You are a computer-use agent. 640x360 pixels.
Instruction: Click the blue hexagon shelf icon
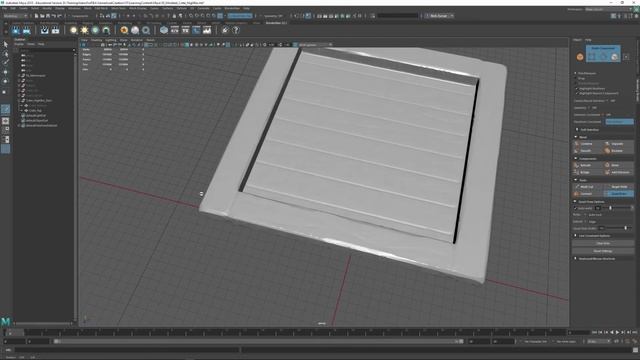coord(164,30)
